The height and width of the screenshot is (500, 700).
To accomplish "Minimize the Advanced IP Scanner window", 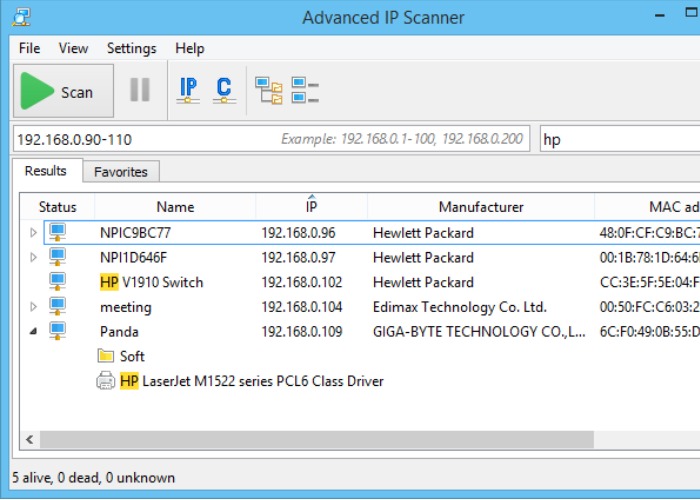I will (659, 15).
